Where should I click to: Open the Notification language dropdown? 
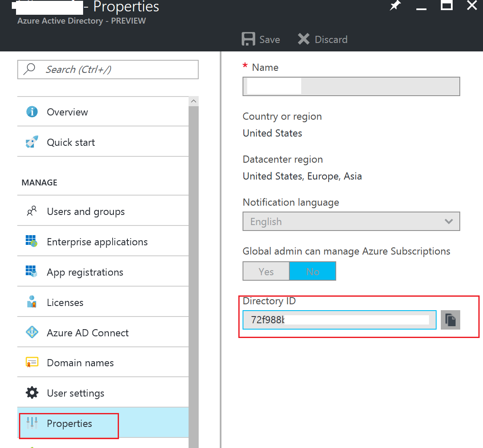pyautogui.click(x=448, y=221)
